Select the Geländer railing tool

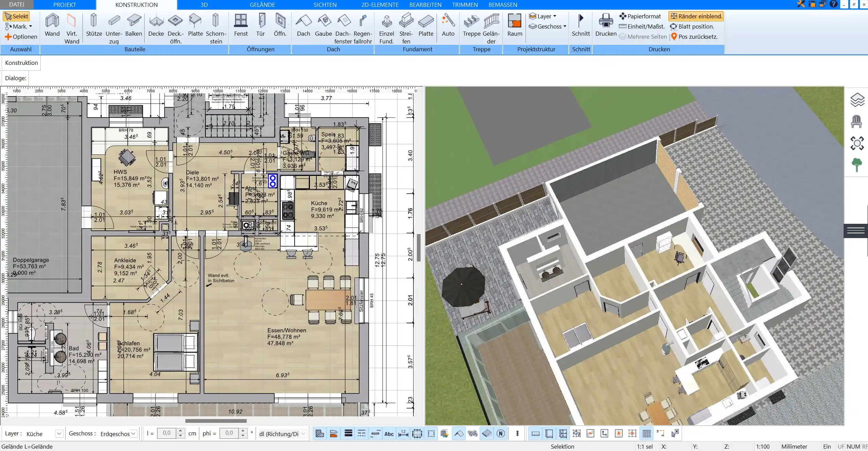tap(491, 29)
